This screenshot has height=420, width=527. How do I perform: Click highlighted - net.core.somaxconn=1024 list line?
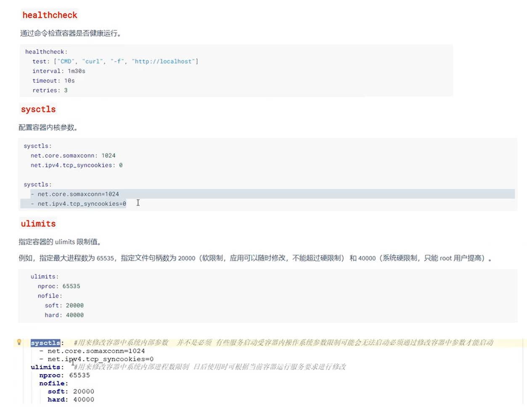pyautogui.click(x=78, y=194)
